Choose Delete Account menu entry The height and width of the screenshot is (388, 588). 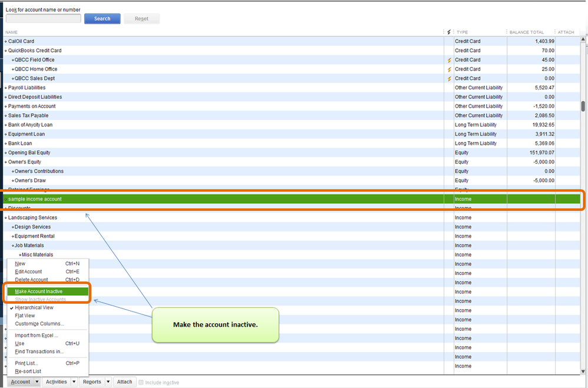pyautogui.click(x=48, y=280)
